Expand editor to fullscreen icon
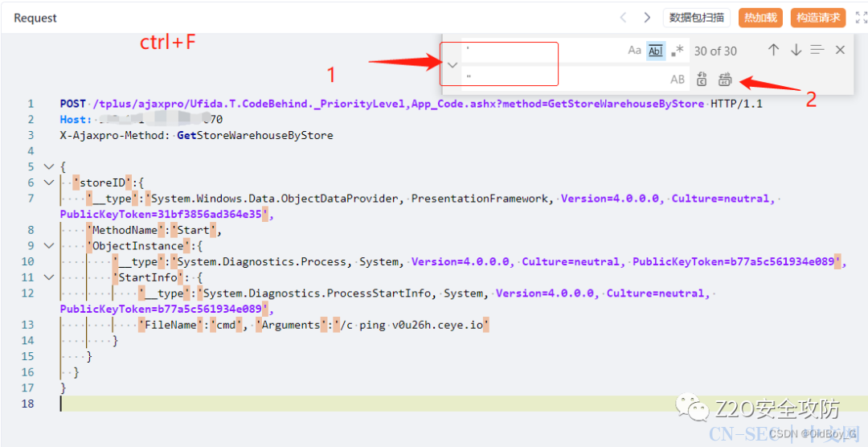 point(862,18)
